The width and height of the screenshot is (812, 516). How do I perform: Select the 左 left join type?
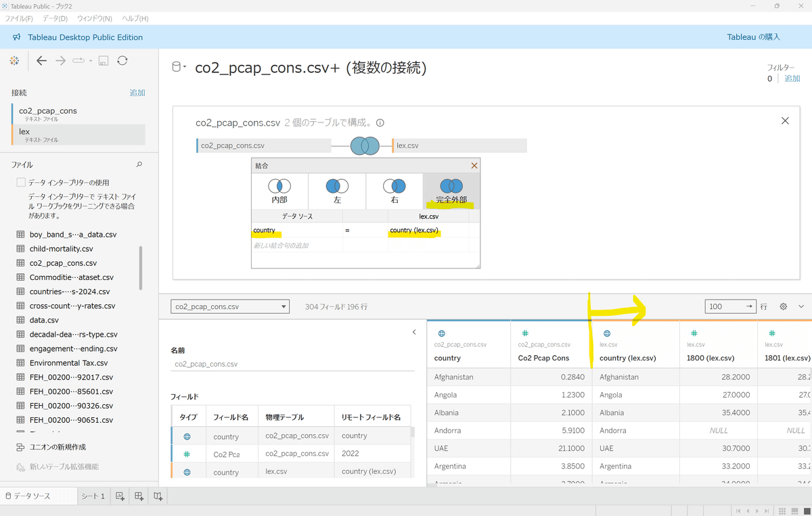tap(337, 191)
